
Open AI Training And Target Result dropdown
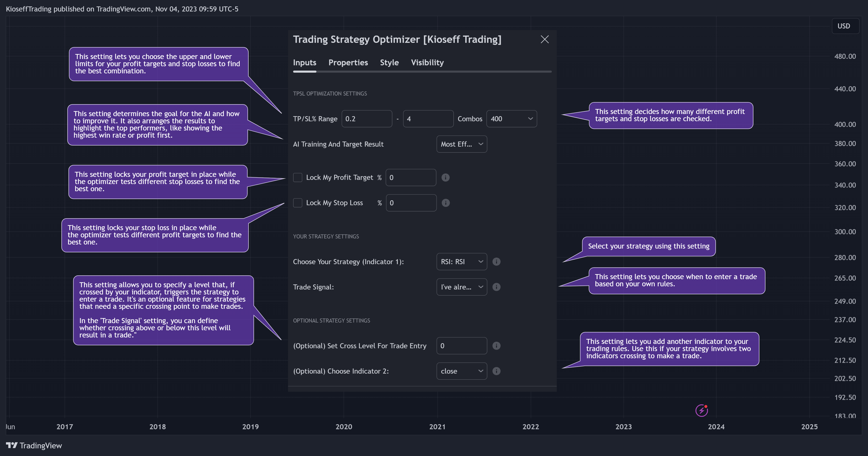coord(462,144)
